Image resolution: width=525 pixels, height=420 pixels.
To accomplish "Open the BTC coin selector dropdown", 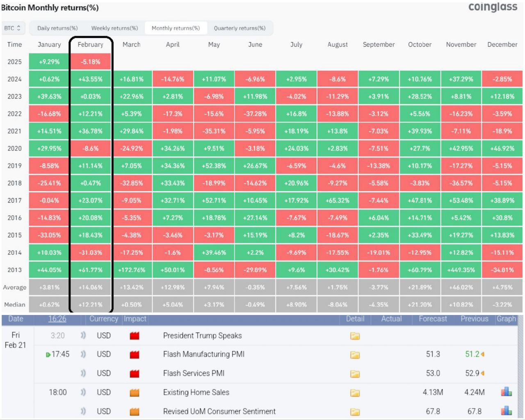I will tap(13, 28).
